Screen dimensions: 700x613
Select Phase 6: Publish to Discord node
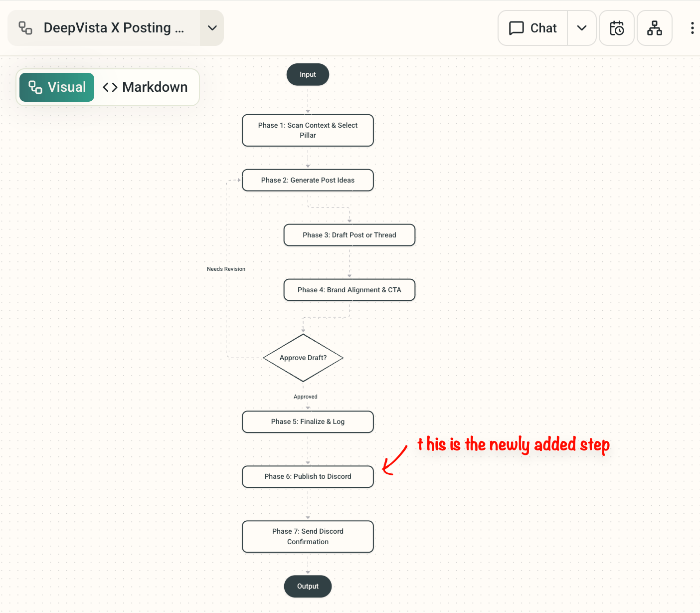point(308,476)
